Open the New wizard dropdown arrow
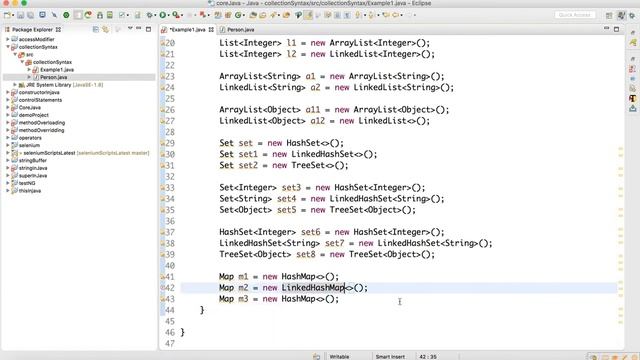The height and width of the screenshot is (360, 640). click(13, 16)
